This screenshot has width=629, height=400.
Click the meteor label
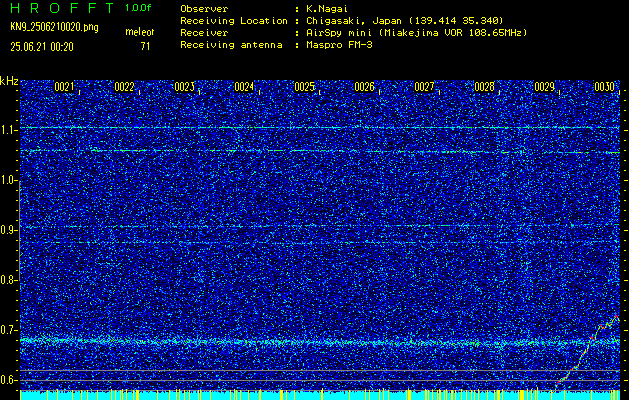click(140, 32)
